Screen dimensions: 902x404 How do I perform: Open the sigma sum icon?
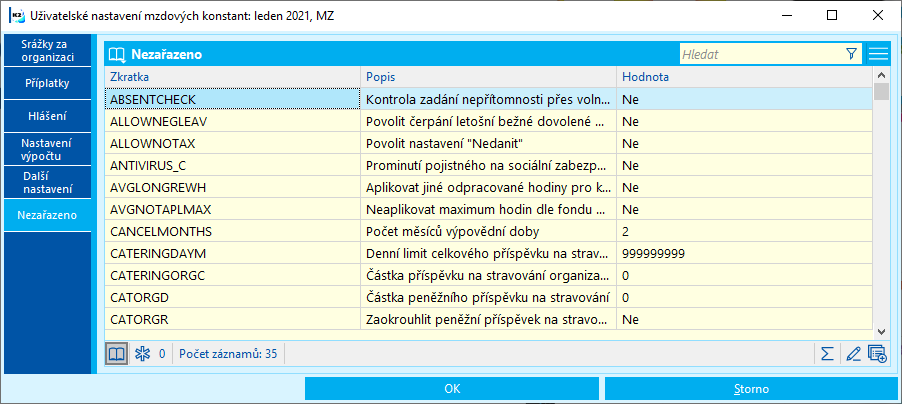coord(827,355)
